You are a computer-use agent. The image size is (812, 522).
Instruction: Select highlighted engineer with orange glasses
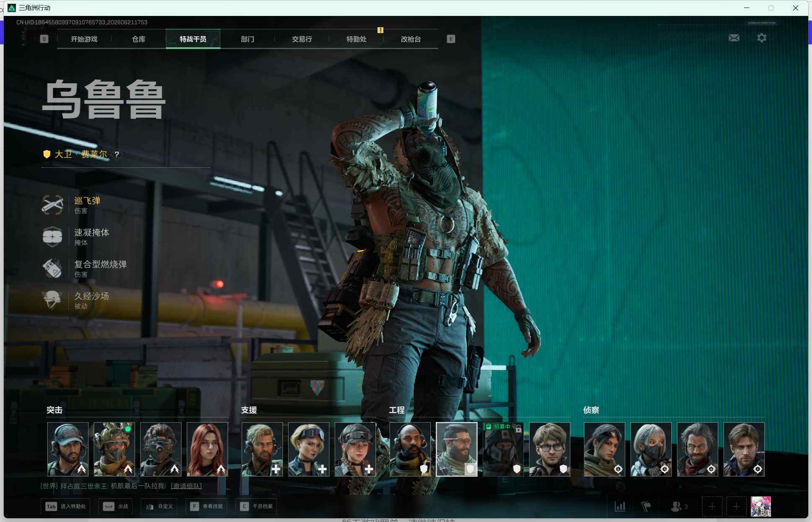(x=457, y=449)
